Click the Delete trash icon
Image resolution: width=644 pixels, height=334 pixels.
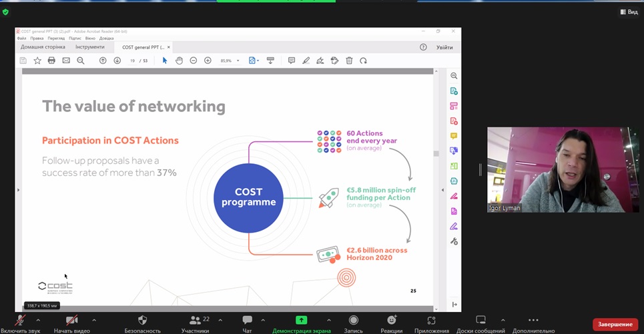(x=349, y=61)
